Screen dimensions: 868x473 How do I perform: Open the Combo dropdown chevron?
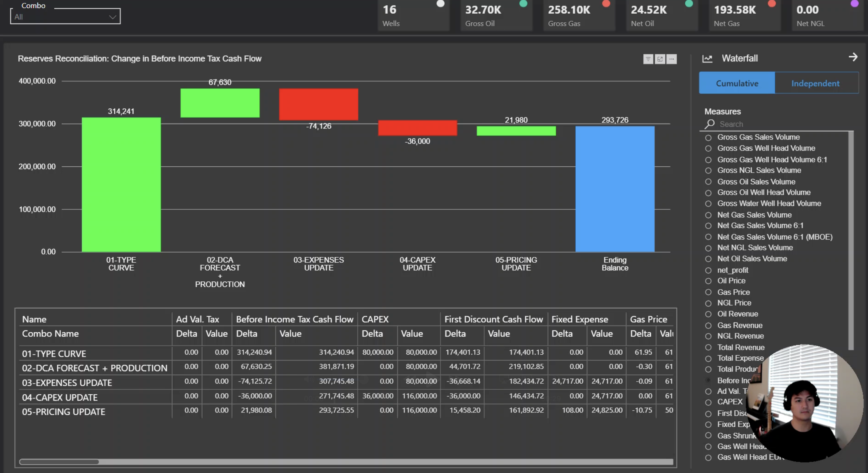click(113, 17)
